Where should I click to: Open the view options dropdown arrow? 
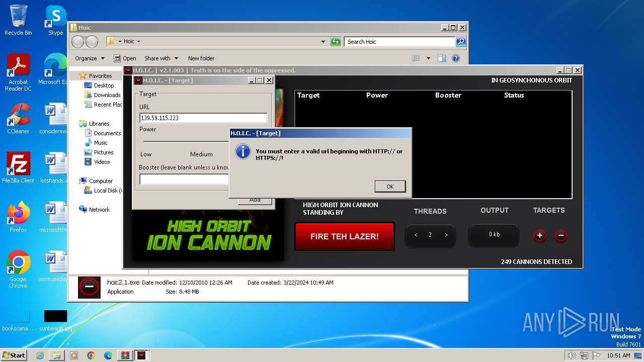pyautogui.click(x=428, y=58)
